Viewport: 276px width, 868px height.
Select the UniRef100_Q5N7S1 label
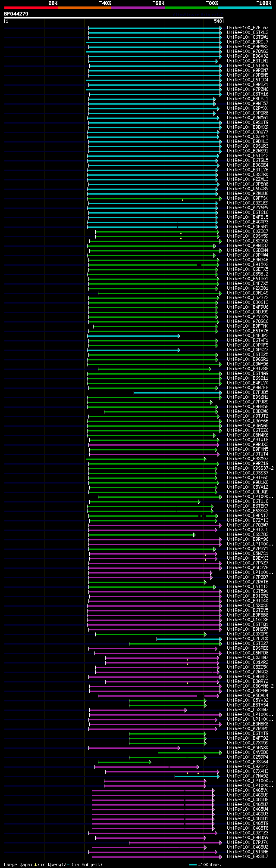coord(248,553)
